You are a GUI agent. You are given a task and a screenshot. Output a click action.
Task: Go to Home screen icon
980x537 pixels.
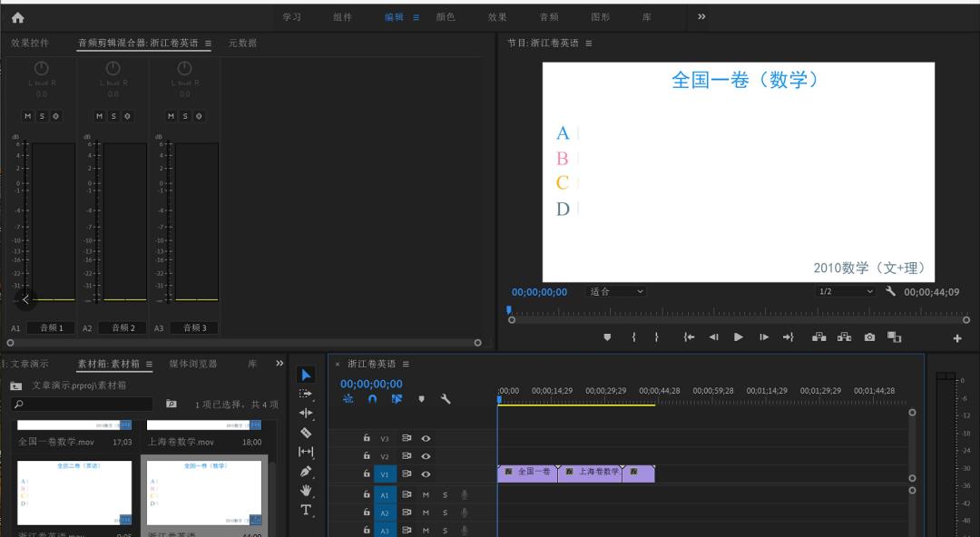tap(18, 17)
